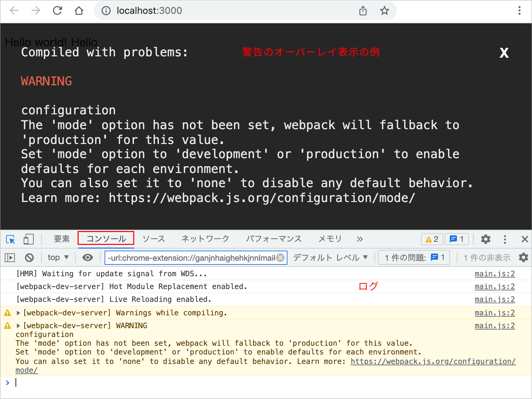
Task: Open main.js:2 link for WARNING configuration message
Action: pyautogui.click(x=495, y=326)
